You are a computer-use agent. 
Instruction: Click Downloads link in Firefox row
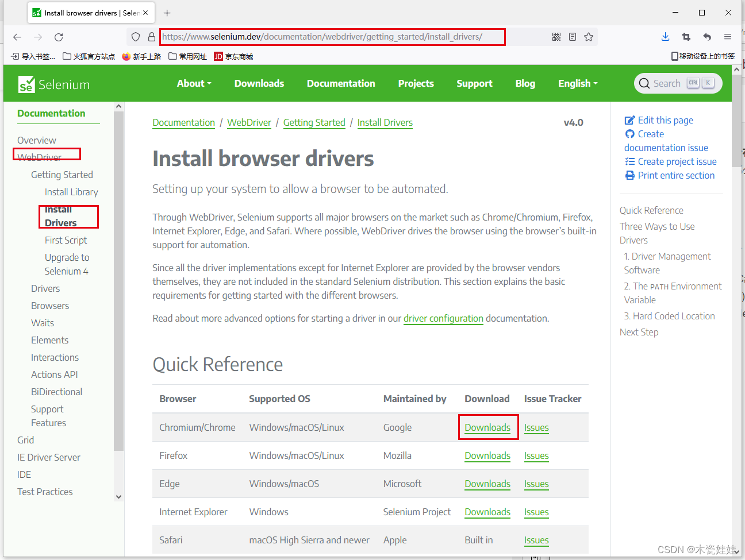pyautogui.click(x=487, y=455)
